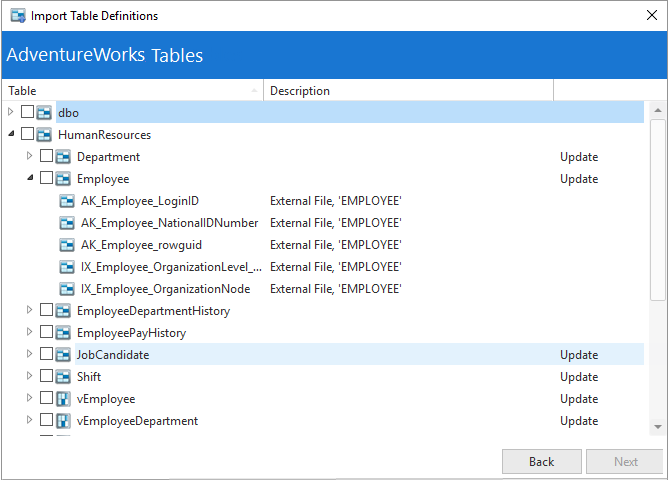Viewport: 668px width, 480px height.
Task: Click the Next button
Action: [625, 462]
